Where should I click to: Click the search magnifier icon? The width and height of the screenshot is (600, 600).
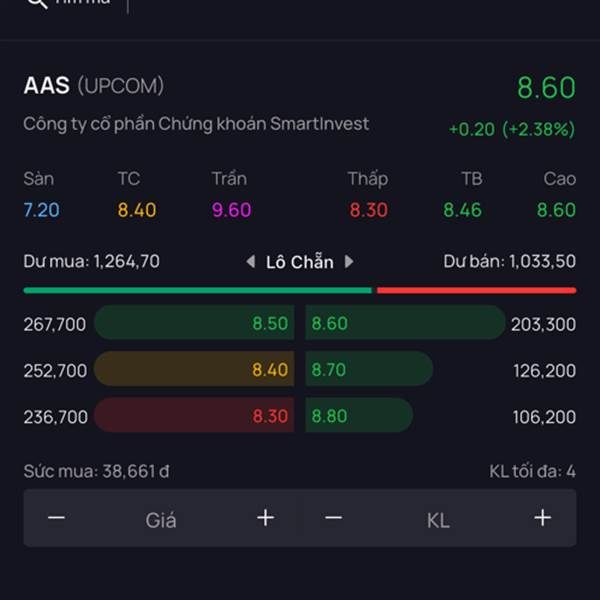pos(36,3)
